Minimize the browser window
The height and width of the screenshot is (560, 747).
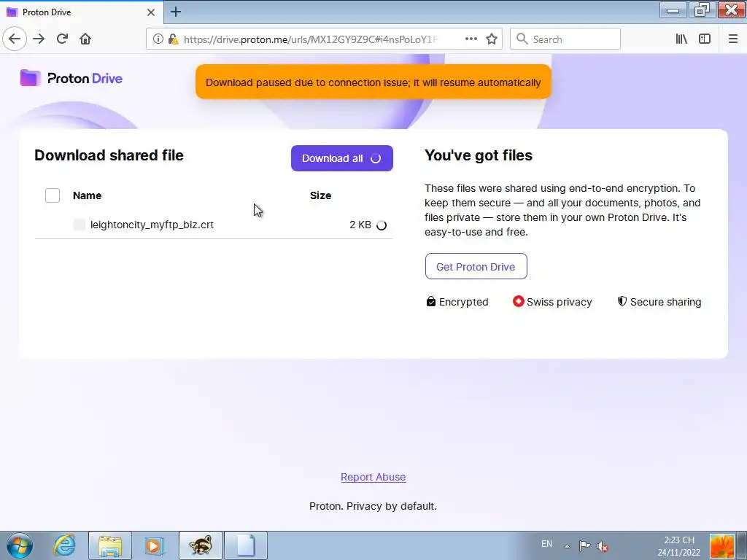pos(673,10)
